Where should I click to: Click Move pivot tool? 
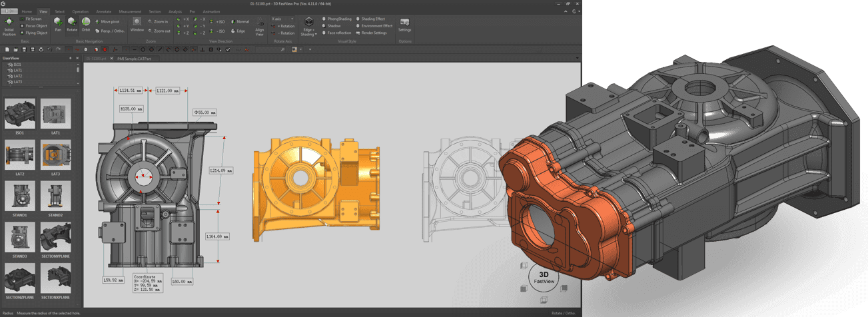pyautogui.click(x=107, y=21)
